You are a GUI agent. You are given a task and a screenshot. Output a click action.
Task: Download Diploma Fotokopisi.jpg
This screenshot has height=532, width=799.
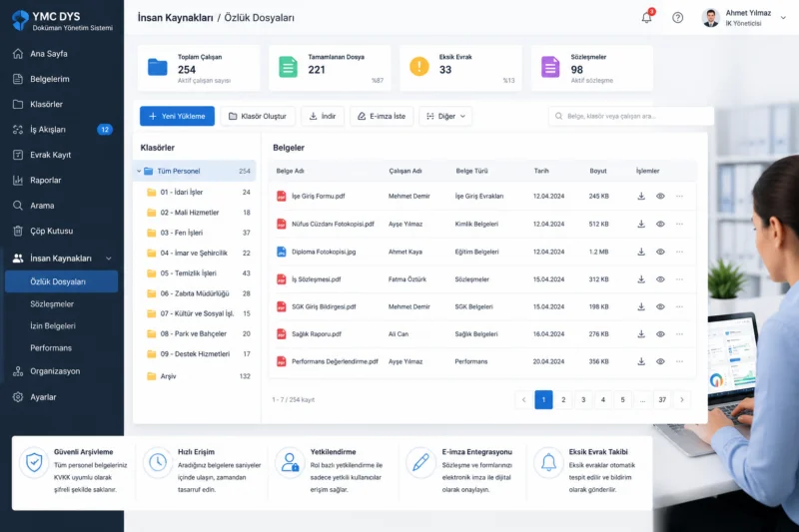(x=641, y=252)
